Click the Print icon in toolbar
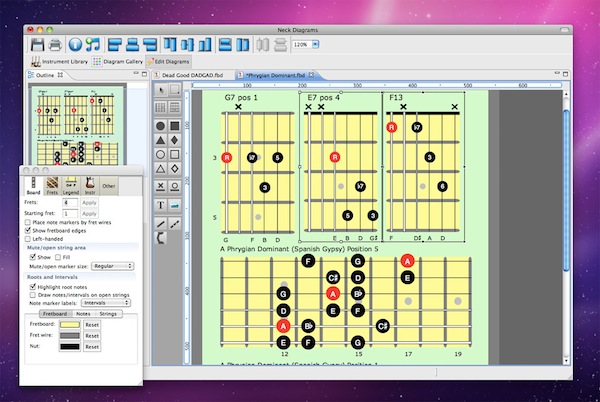The image size is (600, 402). click(55, 45)
